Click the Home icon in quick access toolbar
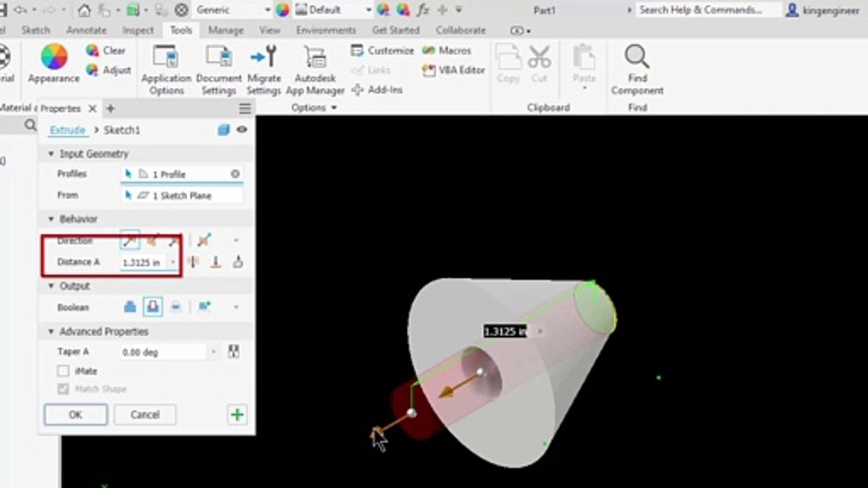Viewport: 868px width, 488px height. coord(84,10)
